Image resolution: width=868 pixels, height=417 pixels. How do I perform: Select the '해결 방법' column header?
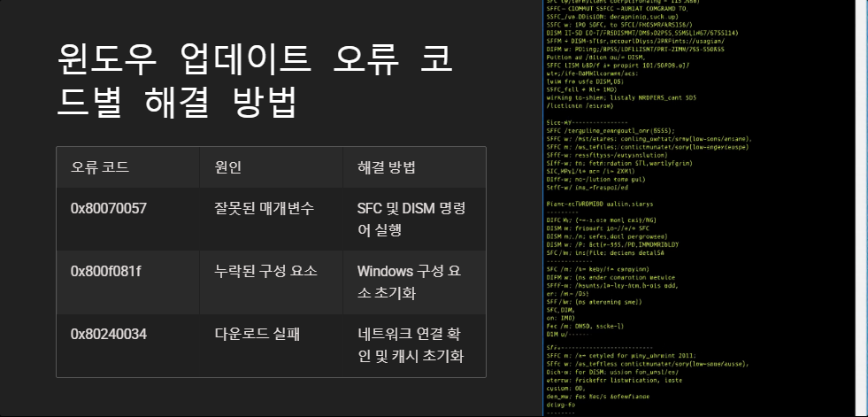point(414,168)
